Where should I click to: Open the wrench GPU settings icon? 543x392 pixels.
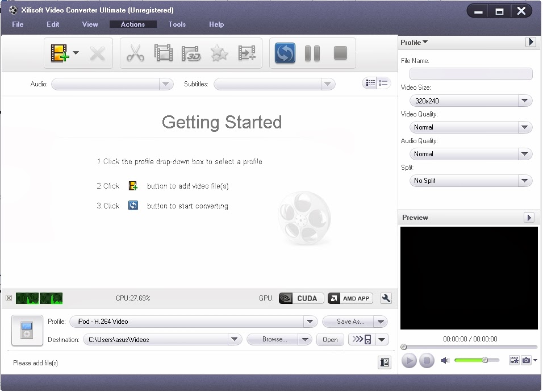(x=386, y=298)
